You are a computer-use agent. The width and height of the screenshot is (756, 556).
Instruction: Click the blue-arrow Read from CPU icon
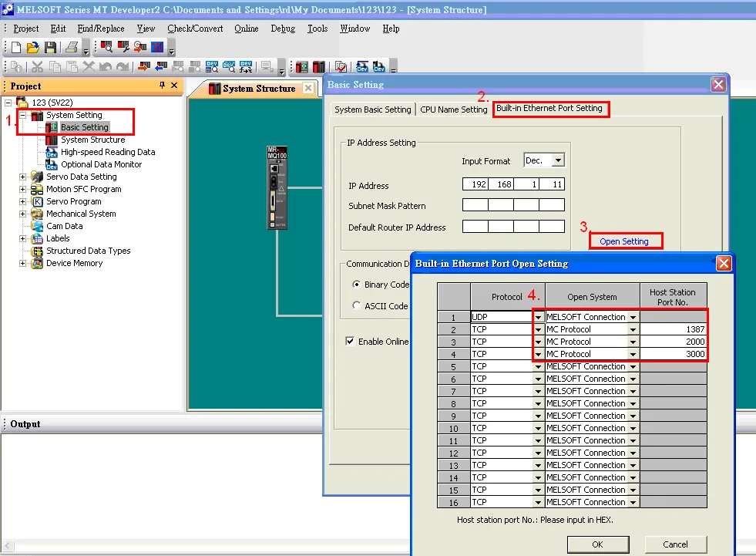[161, 66]
